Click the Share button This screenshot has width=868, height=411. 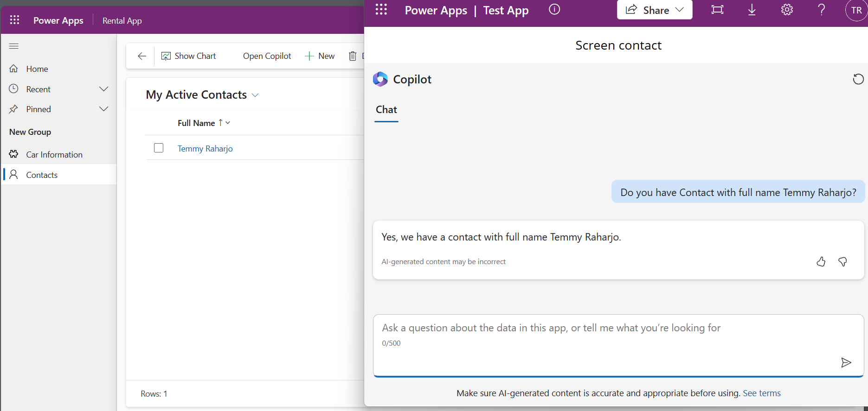[655, 10]
